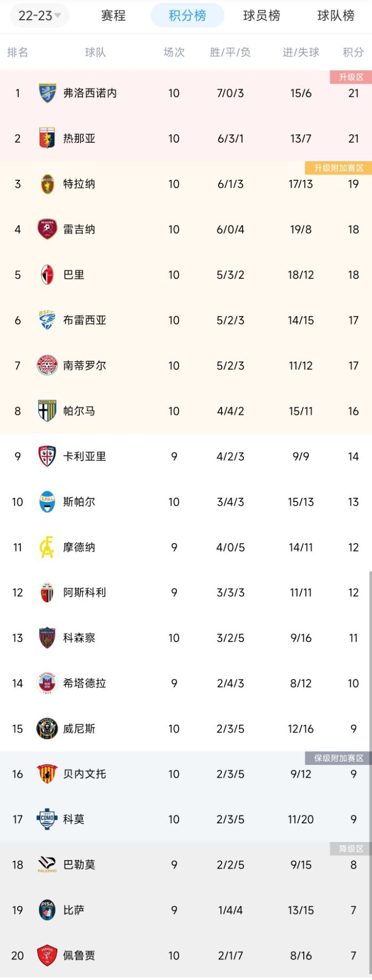Click the Palermo team badge
This screenshot has height=980, width=372.
point(46,865)
